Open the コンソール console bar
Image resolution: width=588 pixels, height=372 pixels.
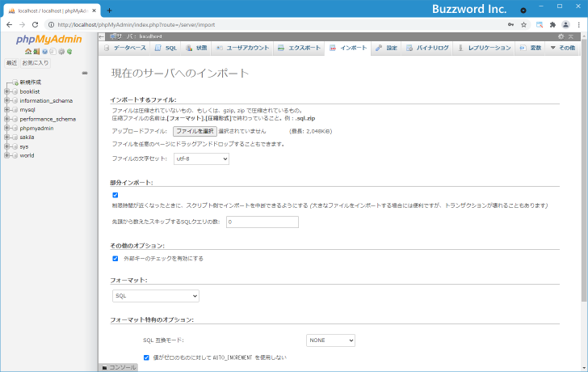(119, 367)
